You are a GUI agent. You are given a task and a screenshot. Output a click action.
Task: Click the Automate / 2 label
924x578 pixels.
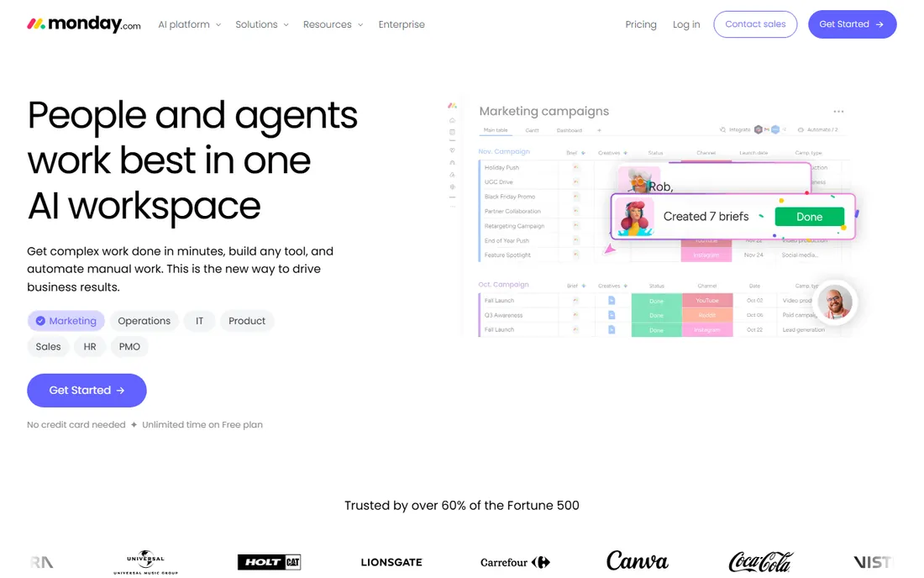click(x=822, y=129)
